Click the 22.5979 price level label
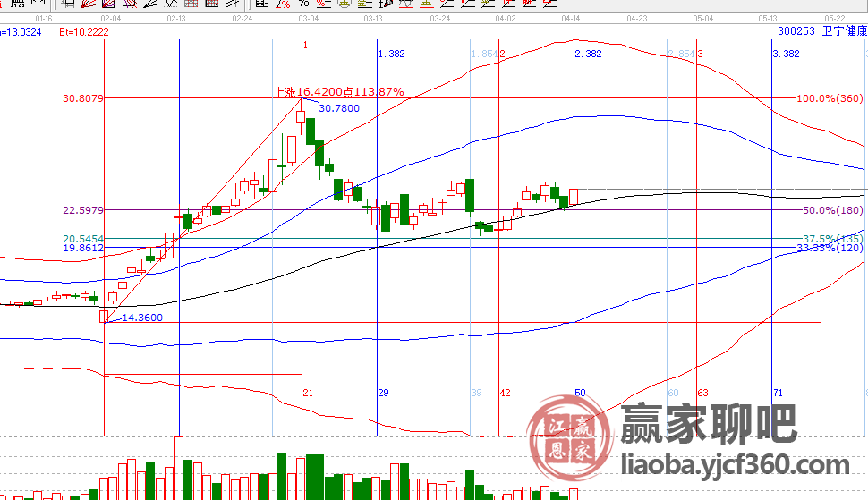Viewport: 868px width, 500px height. 83,210
